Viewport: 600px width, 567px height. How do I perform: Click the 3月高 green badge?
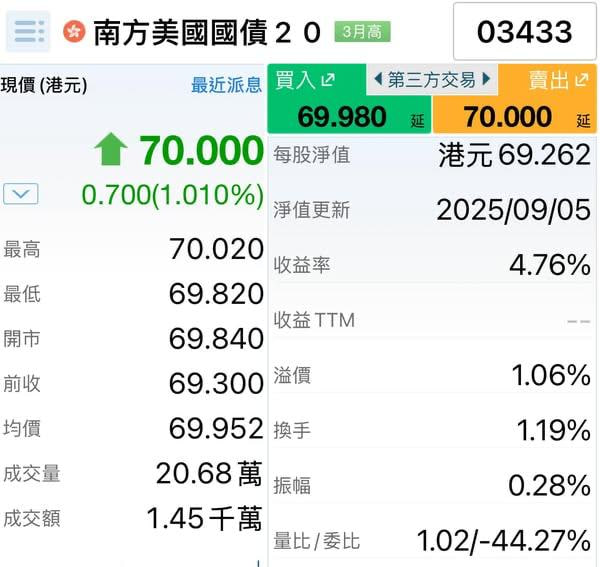tap(362, 32)
